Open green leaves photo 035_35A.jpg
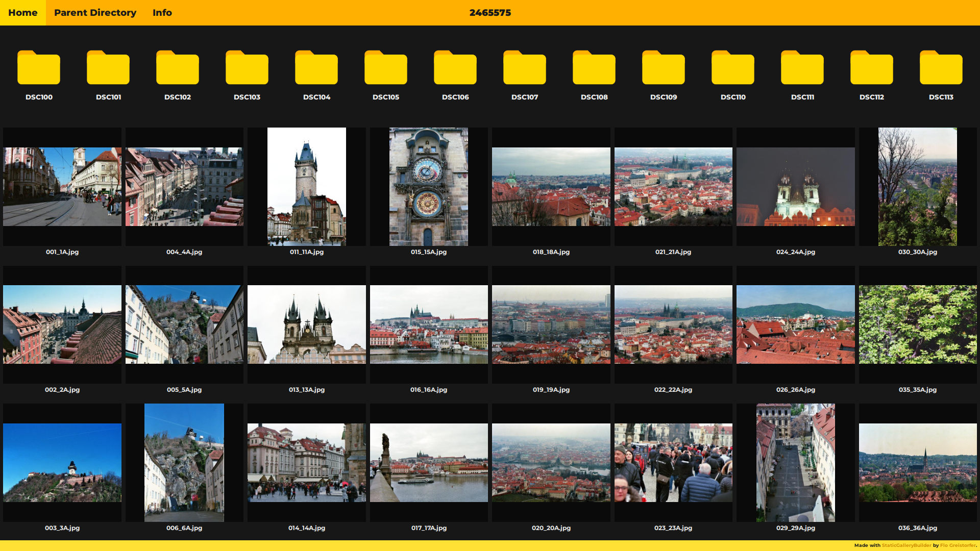The width and height of the screenshot is (980, 551). tap(917, 324)
